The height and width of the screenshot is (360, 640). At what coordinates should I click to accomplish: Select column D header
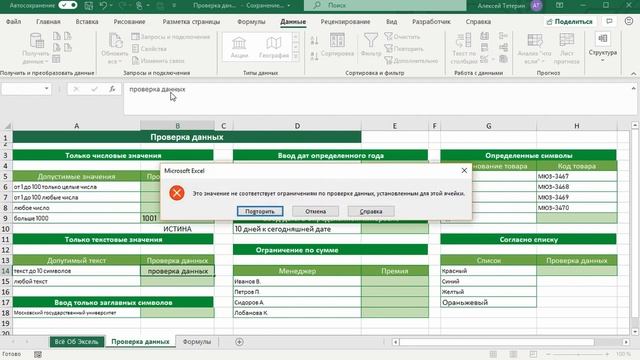click(x=297, y=126)
